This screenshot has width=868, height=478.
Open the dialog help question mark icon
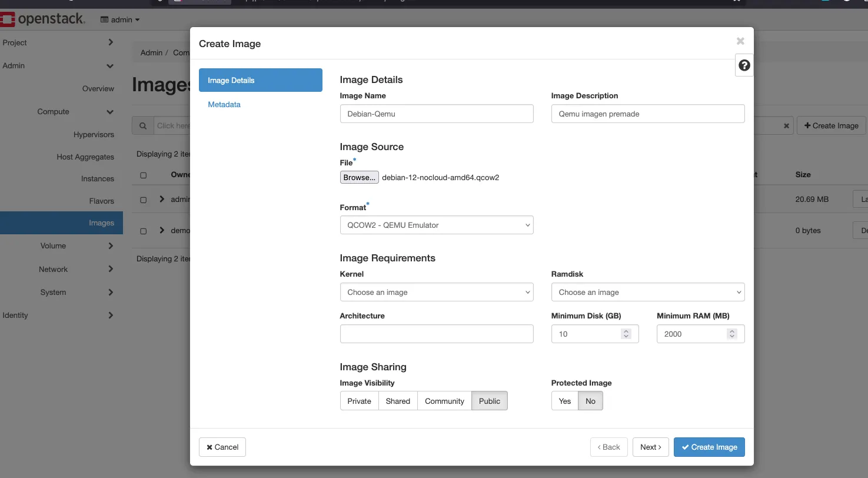[x=744, y=65]
